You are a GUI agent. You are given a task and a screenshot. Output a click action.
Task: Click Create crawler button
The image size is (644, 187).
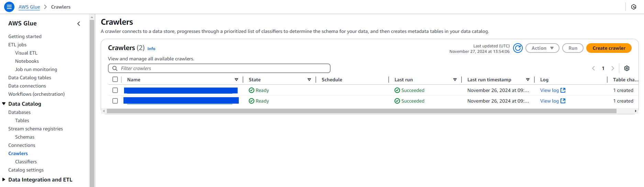pyautogui.click(x=609, y=48)
